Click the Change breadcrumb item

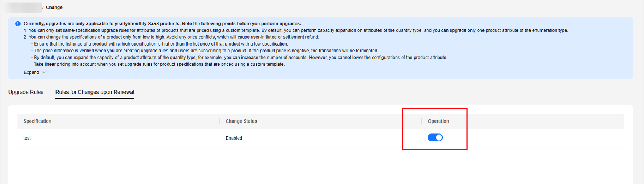54,7
